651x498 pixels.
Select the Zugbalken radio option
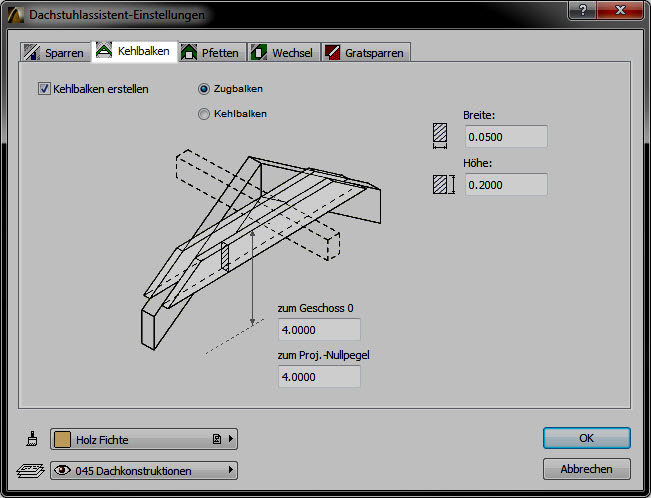204,89
